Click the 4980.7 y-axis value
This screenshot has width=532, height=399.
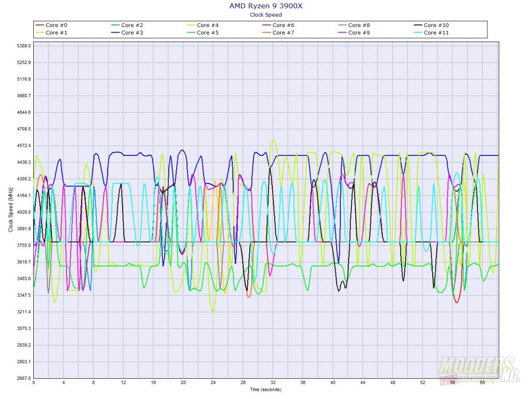click(24, 96)
